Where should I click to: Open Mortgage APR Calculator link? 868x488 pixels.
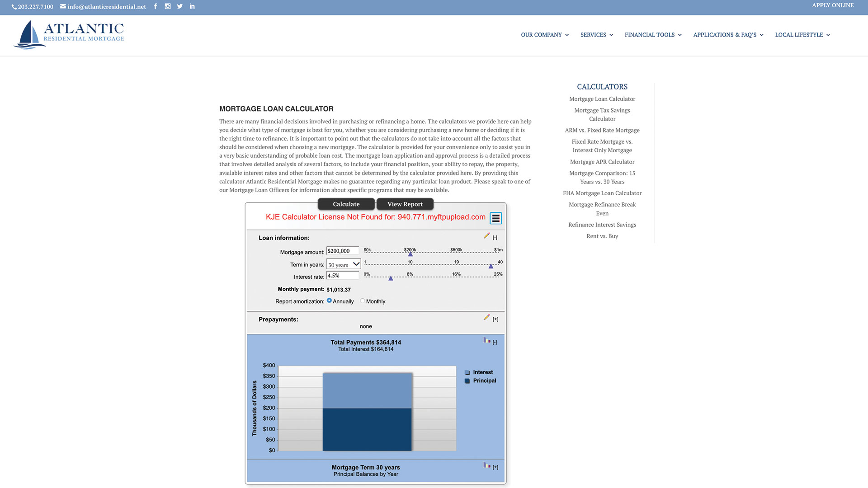pos(602,162)
